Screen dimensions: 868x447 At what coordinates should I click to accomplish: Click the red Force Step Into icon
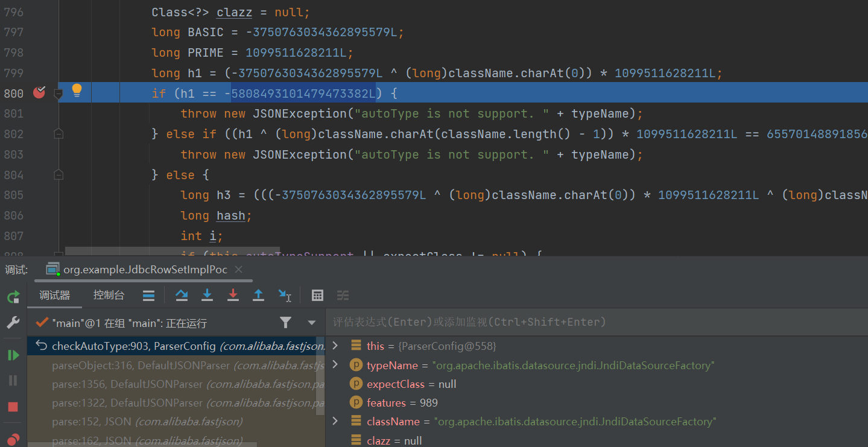point(233,295)
